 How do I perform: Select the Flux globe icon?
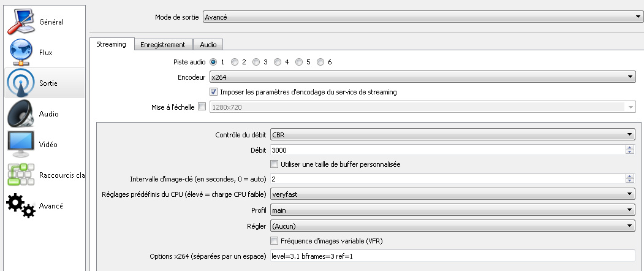click(x=21, y=53)
